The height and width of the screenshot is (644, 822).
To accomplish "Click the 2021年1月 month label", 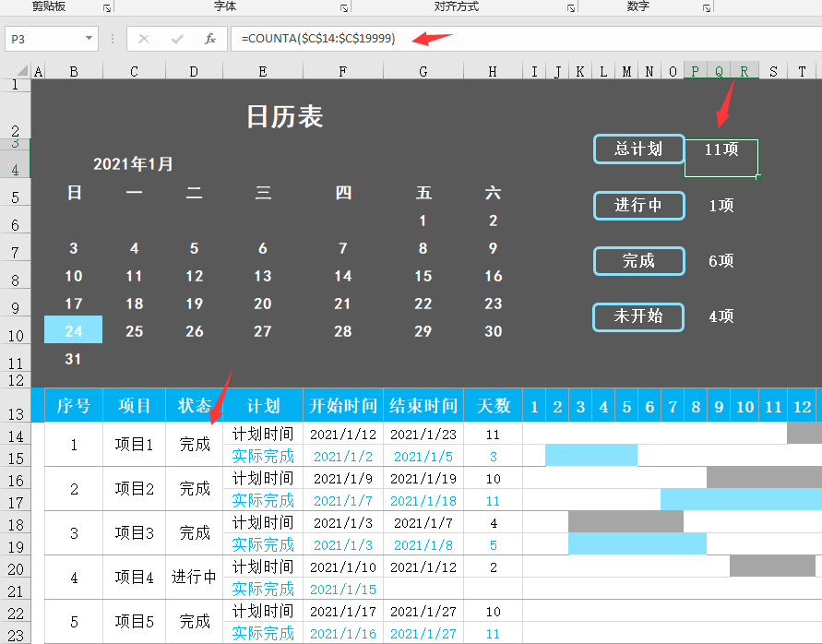I will pyautogui.click(x=133, y=164).
